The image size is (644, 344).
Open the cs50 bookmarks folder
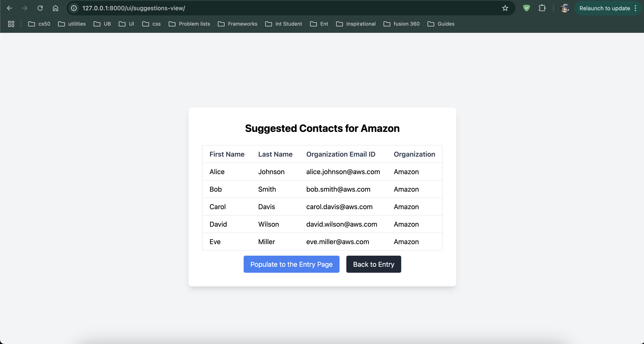coord(39,24)
